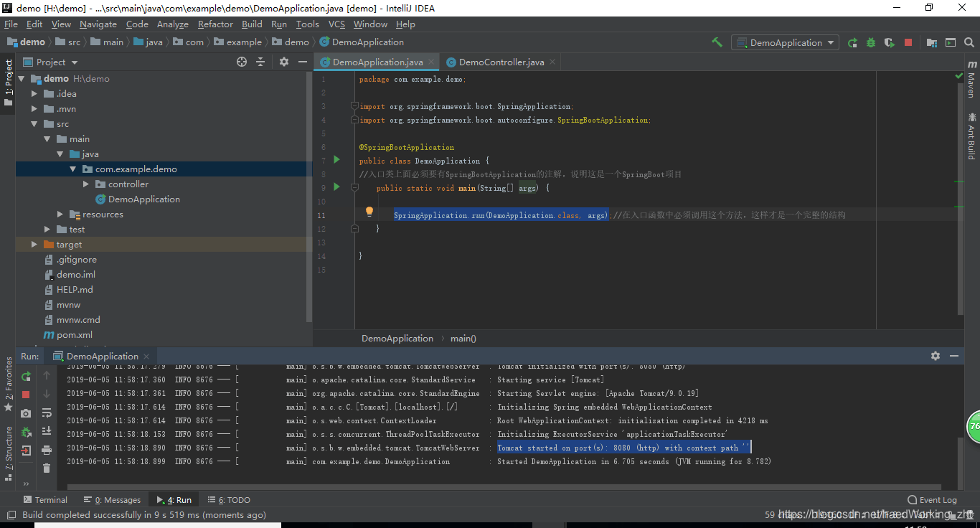Click run gutter arrow beside class DemoApplication
The height and width of the screenshot is (528, 980).
click(x=337, y=160)
